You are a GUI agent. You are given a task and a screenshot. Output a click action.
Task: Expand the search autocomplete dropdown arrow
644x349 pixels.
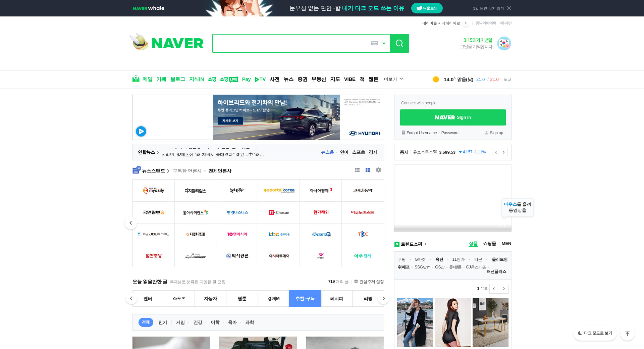384,43
